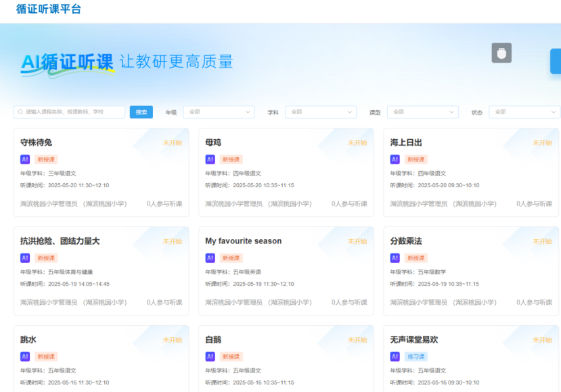Click the 循证听课平台 site title
561x392 pixels.
(x=49, y=9)
